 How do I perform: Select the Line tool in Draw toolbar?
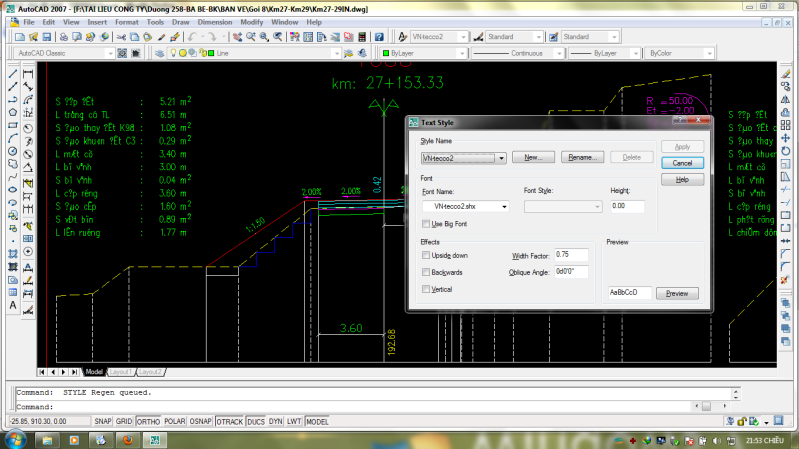pyautogui.click(x=13, y=74)
